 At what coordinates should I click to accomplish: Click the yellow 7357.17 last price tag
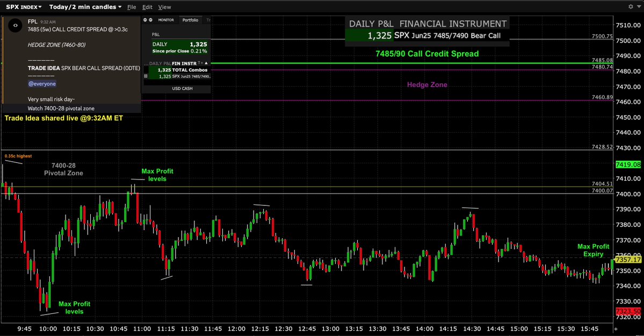click(x=628, y=260)
